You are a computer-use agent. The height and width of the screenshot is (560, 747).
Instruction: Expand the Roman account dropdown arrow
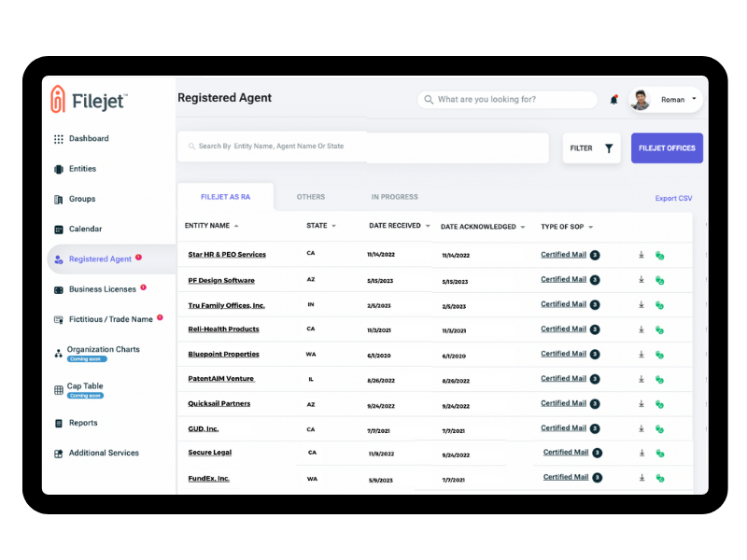pos(694,99)
